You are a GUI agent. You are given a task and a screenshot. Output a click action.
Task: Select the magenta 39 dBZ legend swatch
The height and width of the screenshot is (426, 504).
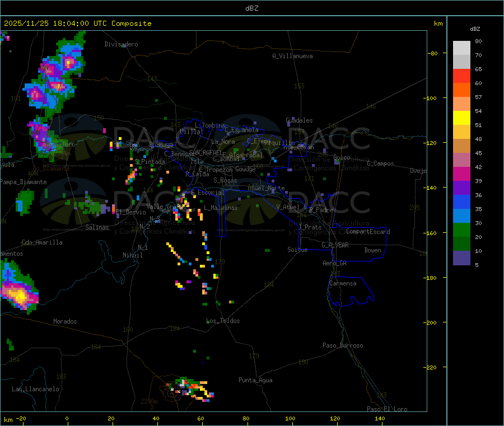pyautogui.click(x=461, y=174)
